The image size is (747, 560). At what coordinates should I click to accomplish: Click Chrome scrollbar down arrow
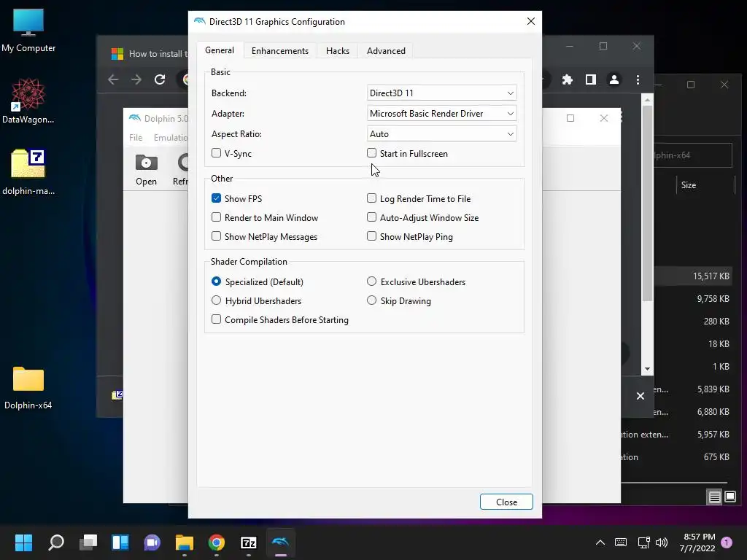(x=648, y=369)
